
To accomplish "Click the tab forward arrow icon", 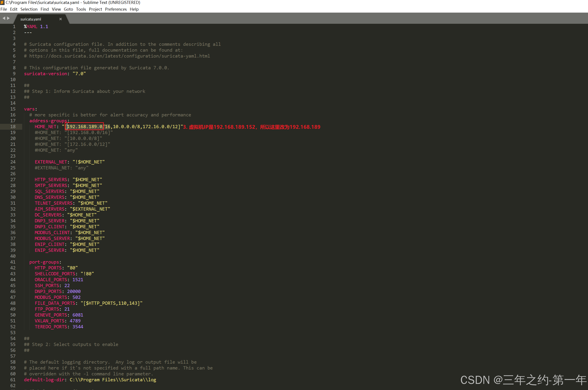I will (x=9, y=18).
